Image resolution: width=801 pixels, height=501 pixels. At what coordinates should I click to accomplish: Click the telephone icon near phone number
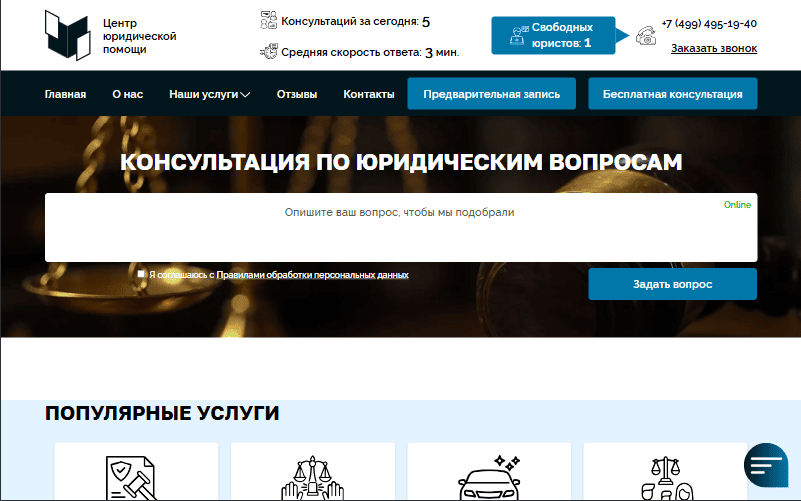(x=645, y=35)
